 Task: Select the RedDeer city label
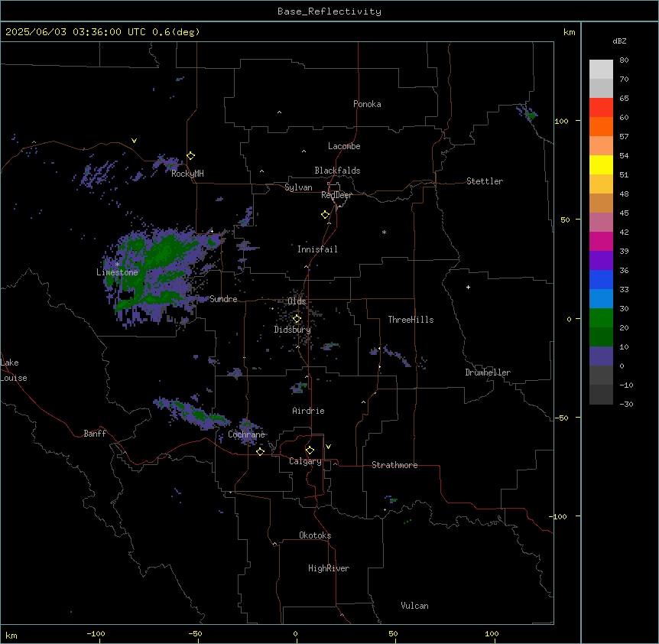tap(336, 195)
